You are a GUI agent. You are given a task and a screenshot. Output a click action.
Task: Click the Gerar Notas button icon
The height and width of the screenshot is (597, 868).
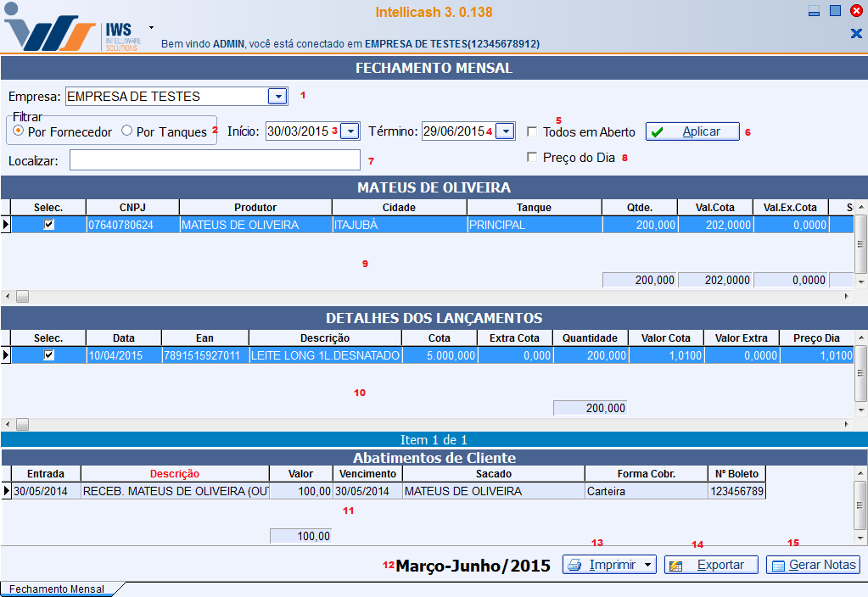[778, 566]
